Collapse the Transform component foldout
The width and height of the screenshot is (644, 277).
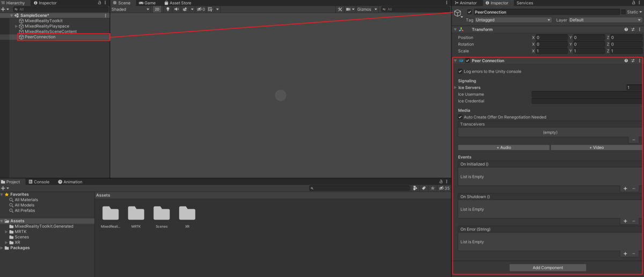click(x=456, y=29)
